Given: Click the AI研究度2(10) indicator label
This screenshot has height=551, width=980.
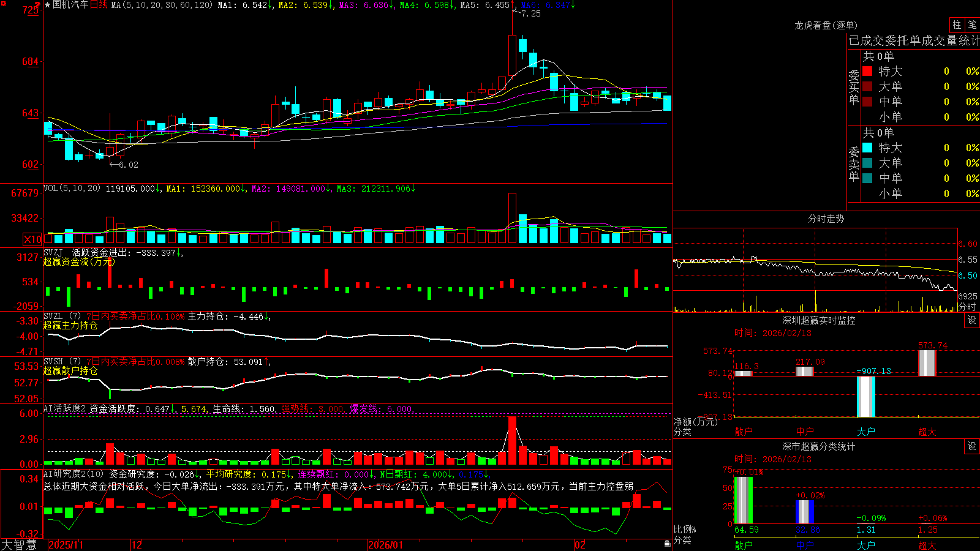Looking at the screenshot, I should (x=73, y=474).
